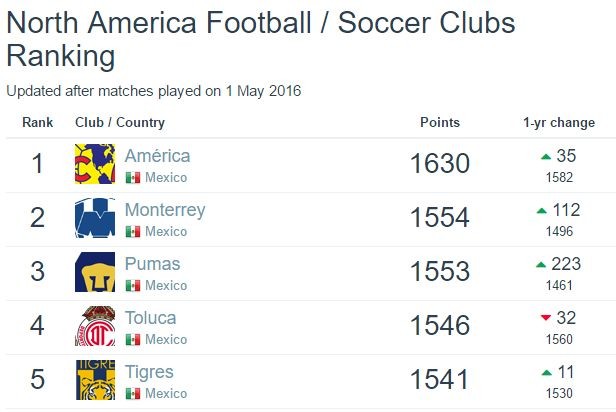Screen dimensions: 616x412
Task: Click the Toluca club crest logo
Action: [95, 326]
